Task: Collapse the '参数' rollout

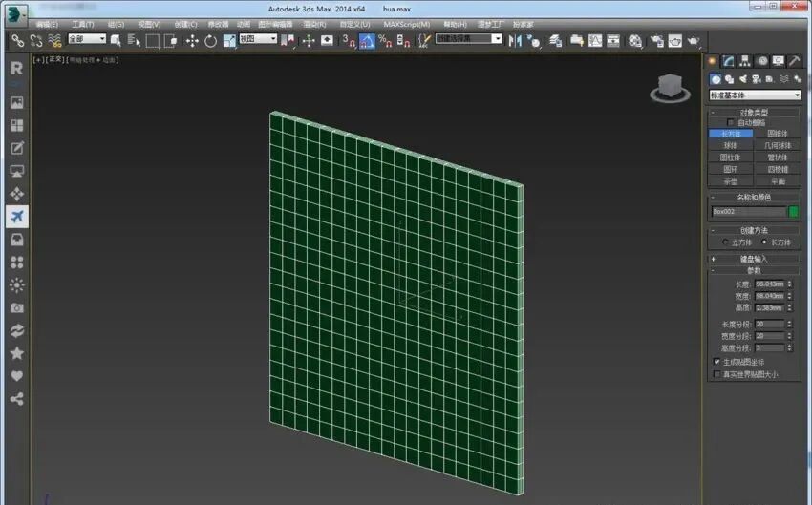Action: [x=754, y=270]
